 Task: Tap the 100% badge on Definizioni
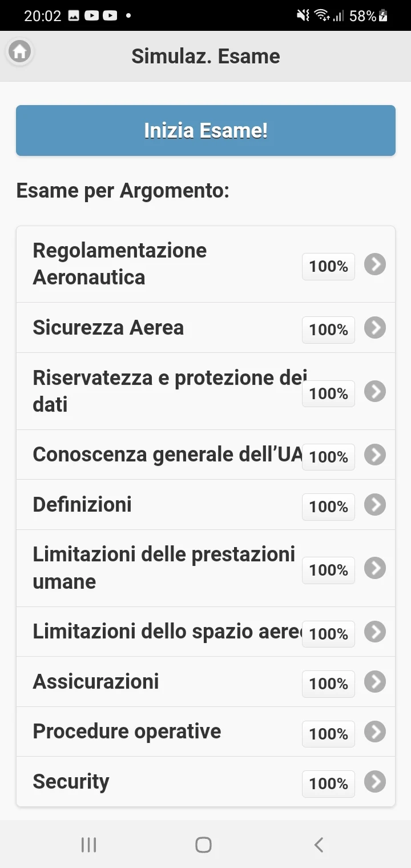point(328,507)
